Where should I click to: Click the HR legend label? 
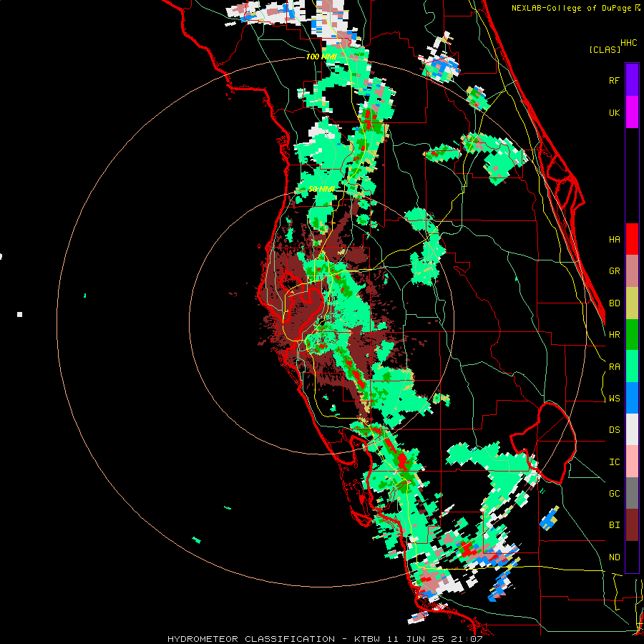[614, 335]
